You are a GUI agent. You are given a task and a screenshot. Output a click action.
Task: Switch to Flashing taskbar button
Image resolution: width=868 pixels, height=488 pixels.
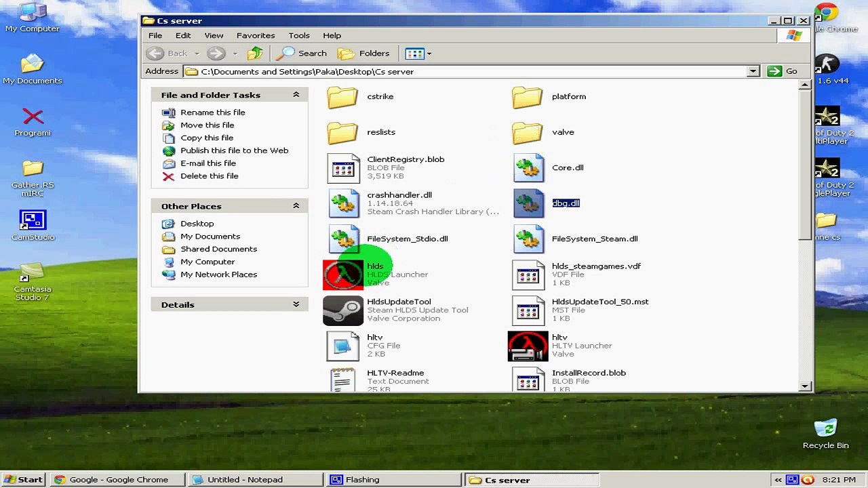pyautogui.click(x=394, y=480)
